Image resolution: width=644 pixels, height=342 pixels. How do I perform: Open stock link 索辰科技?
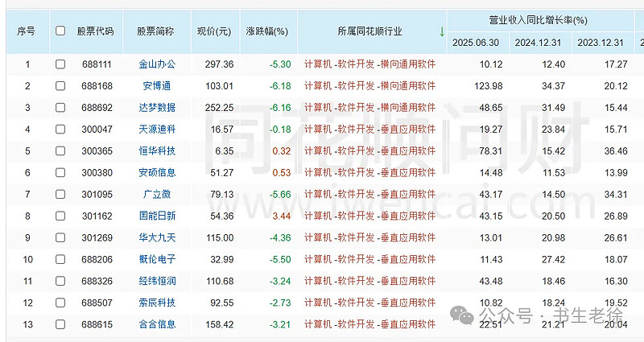tap(157, 303)
